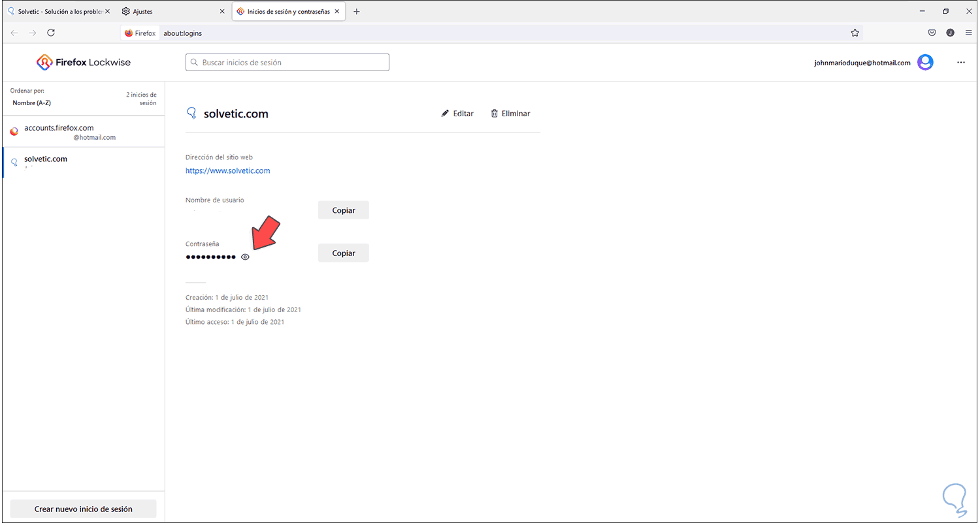980x523 pixels.
Task: Open a new browser tab
Action: [x=357, y=12]
